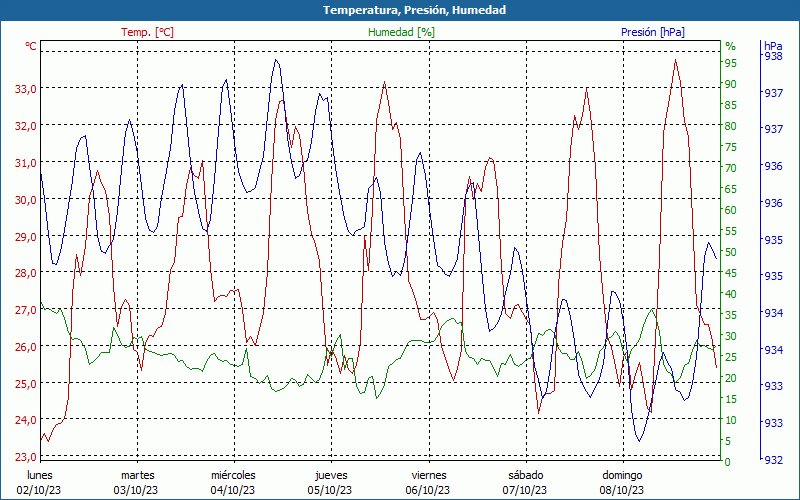The width and height of the screenshot is (800, 500).
Task: Click humidity axis value '30'
Action: click(731, 336)
